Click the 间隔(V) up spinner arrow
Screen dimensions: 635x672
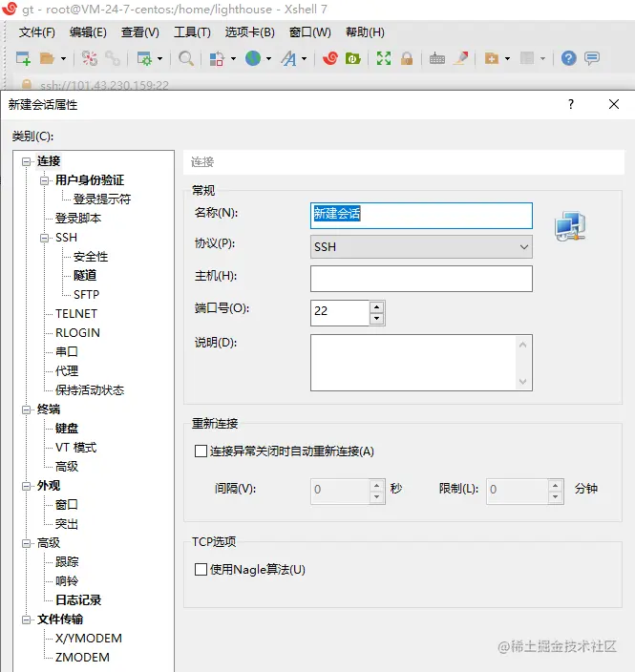click(x=376, y=485)
